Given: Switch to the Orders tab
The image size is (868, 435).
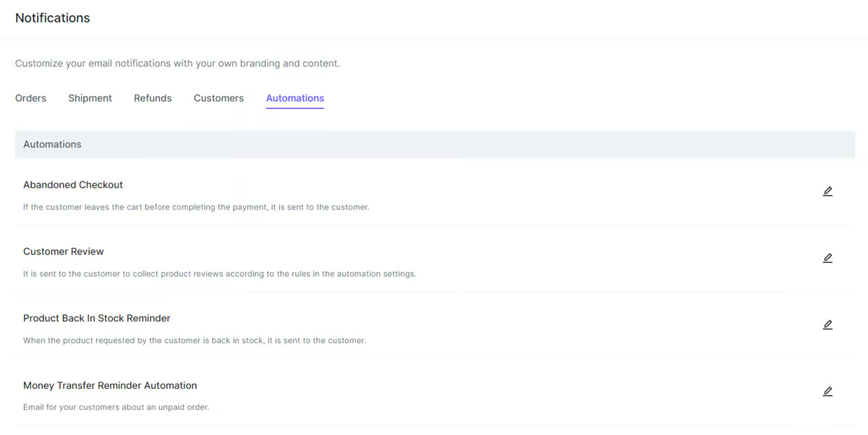Looking at the screenshot, I should pyautogui.click(x=30, y=98).
